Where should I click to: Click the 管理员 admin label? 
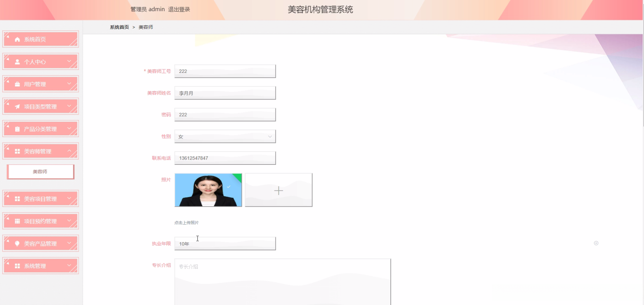(x=148, y=9)
